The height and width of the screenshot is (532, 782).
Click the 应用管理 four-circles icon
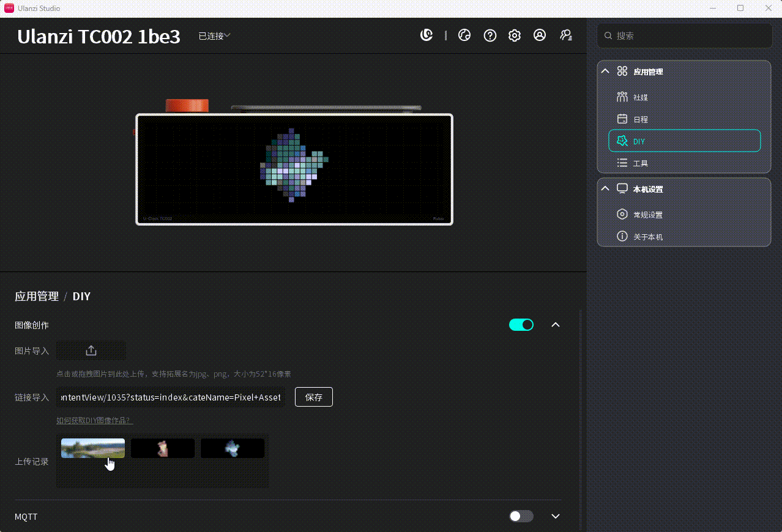(x=622, y=71)
